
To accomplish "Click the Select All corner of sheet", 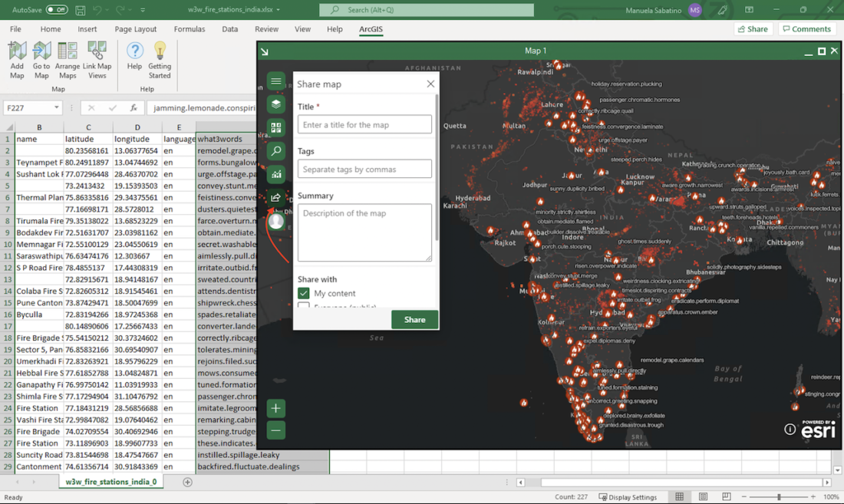I will [8, 127].
